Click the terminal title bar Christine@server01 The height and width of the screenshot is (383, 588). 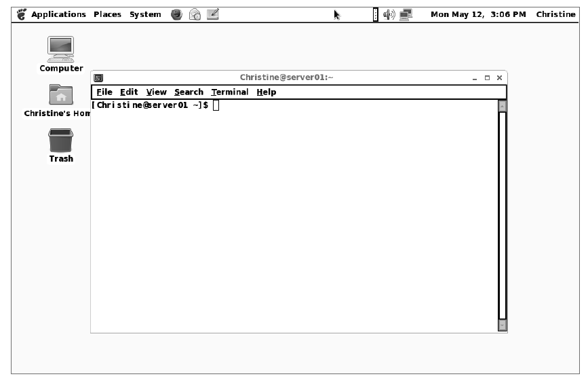point(286,77)
